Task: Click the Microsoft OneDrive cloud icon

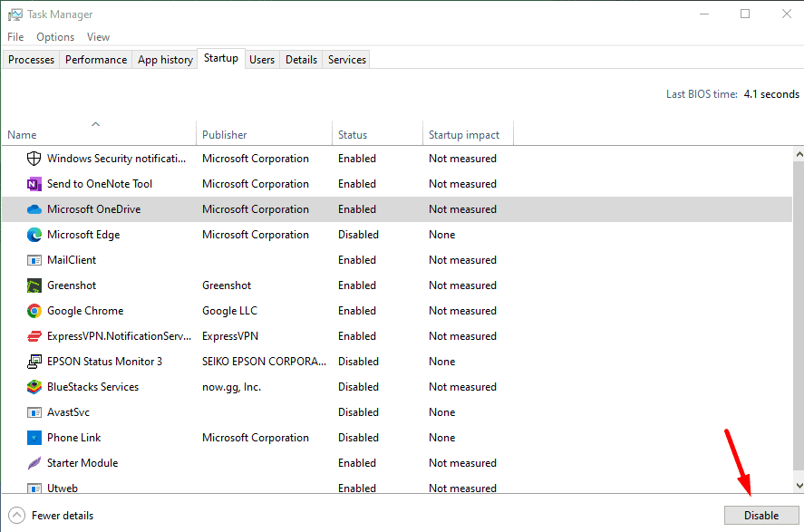Action: point(34,209)
